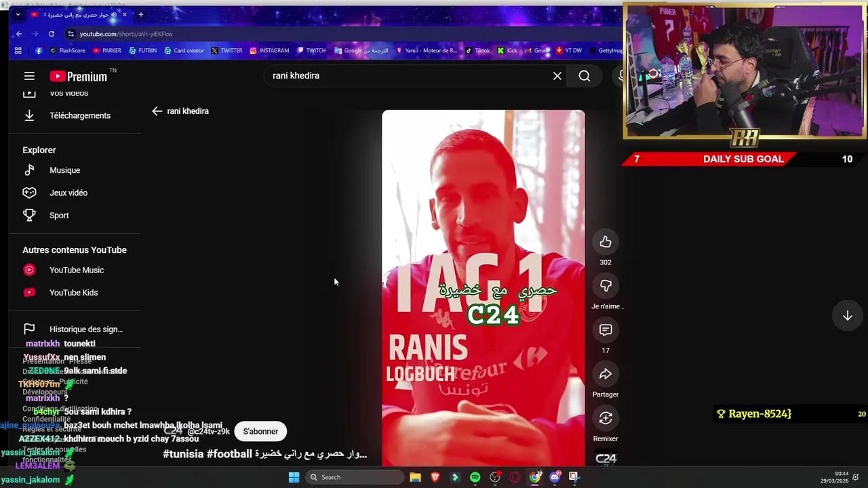Open the FUTBIN bookmark
The height and width of the screenshot is (488, 868).
[x=143, y=50]
